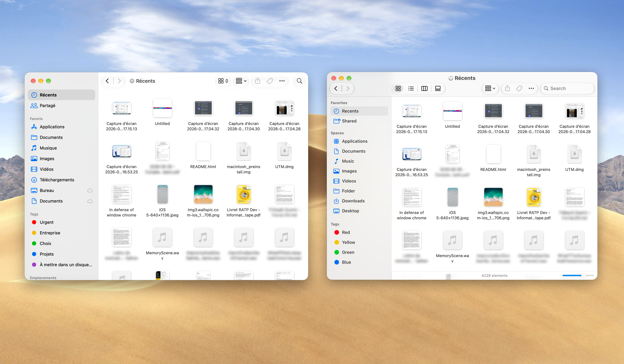This screenshot has height=364, width=624.
Task: Select Green tag in right sidebar
Action: [359, 252]
